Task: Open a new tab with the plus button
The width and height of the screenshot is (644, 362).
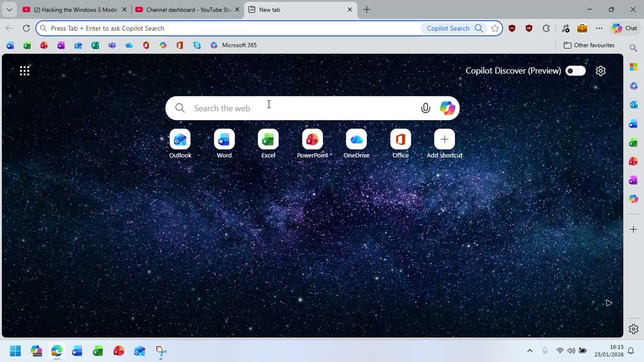Action: tap(367, 10)
